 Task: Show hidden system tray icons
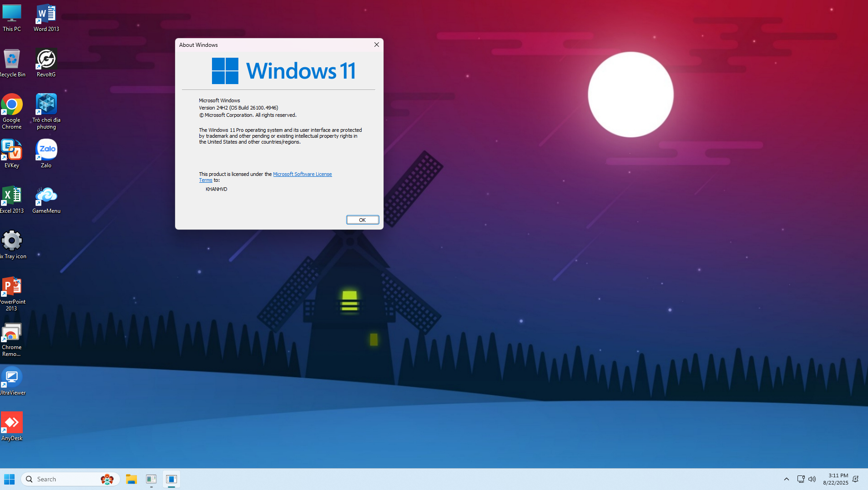786,479
